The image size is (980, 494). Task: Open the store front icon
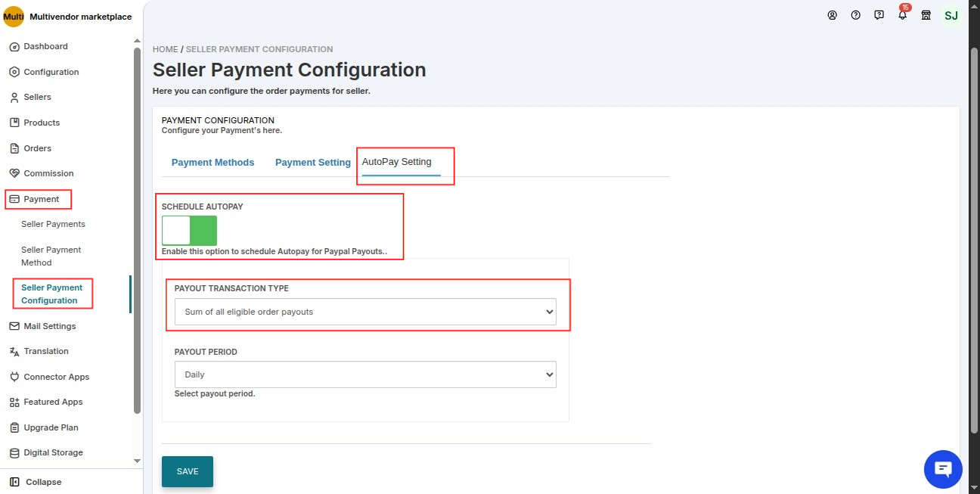click(926, 15)
